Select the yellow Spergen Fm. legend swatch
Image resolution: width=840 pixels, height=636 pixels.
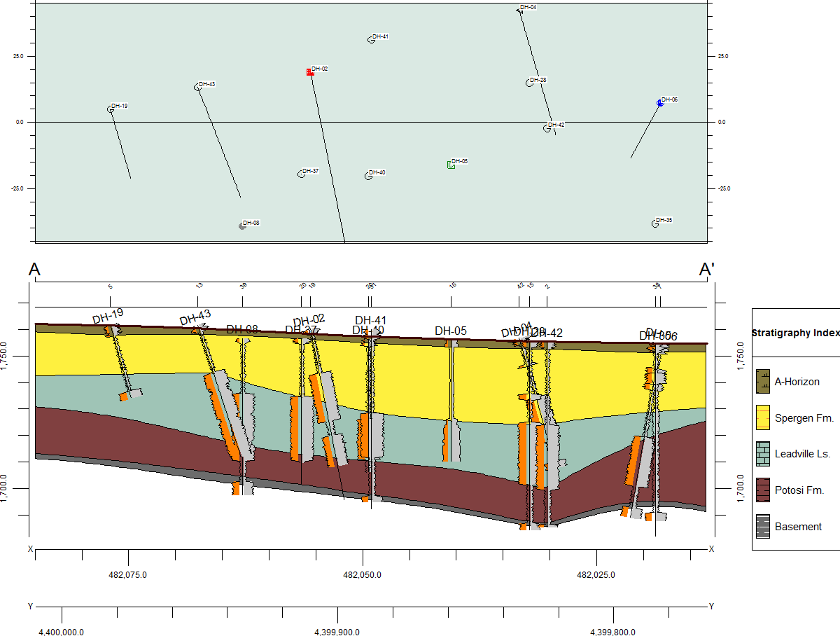[763, 418]
